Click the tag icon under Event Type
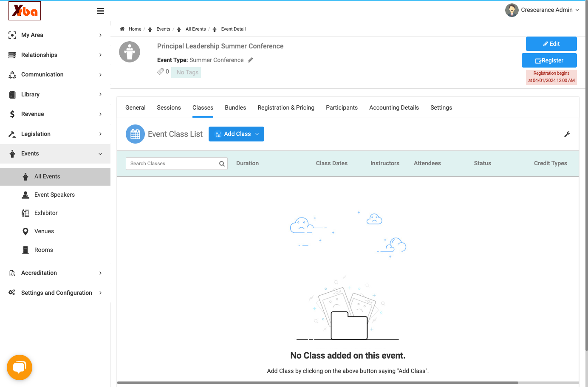588x387 pixels. click(x=160, y=71)
